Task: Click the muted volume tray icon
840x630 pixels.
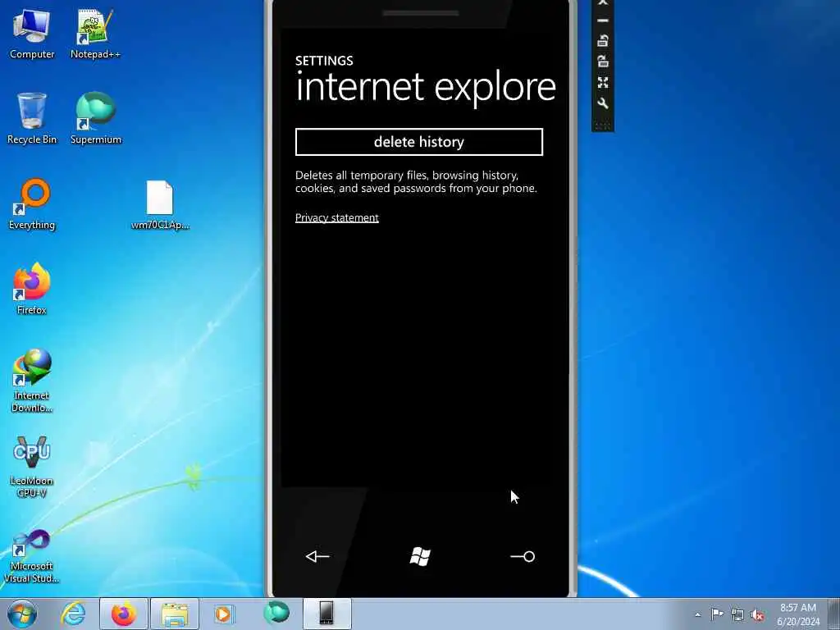Action: coord(757,615)
